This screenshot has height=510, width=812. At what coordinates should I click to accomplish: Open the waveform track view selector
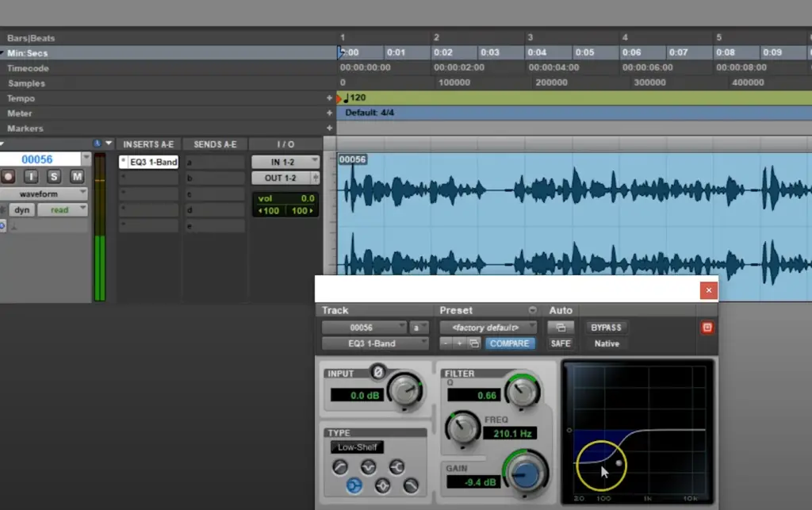pos(44,194)
